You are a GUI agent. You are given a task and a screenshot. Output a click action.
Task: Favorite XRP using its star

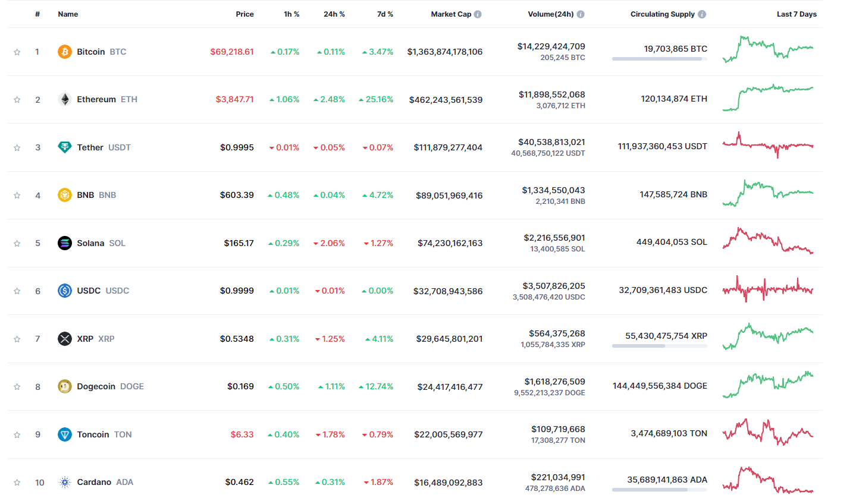click(x=17, y=339)
